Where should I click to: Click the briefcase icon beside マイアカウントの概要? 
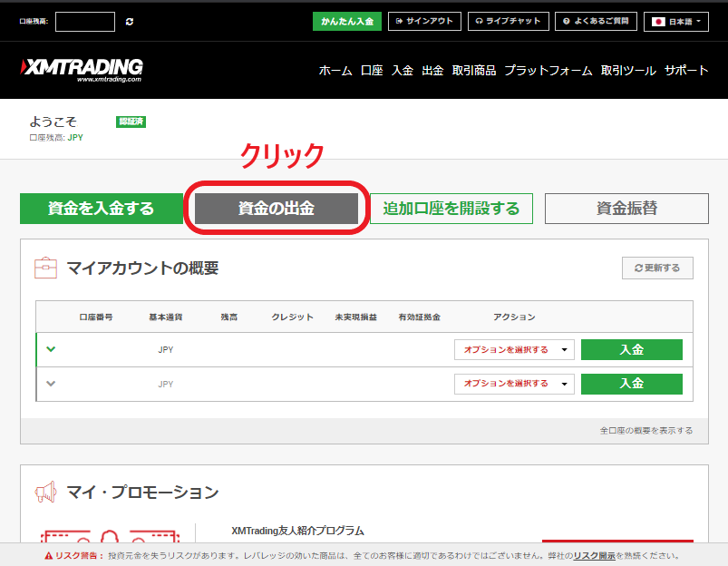click(45, 268)
